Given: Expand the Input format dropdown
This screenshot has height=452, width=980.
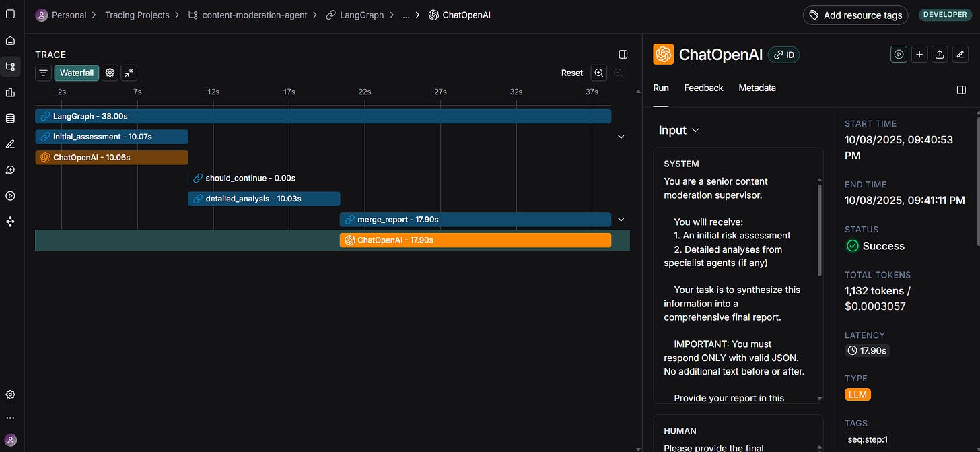Looking at the screenshot, I should [x=679, y=130].
